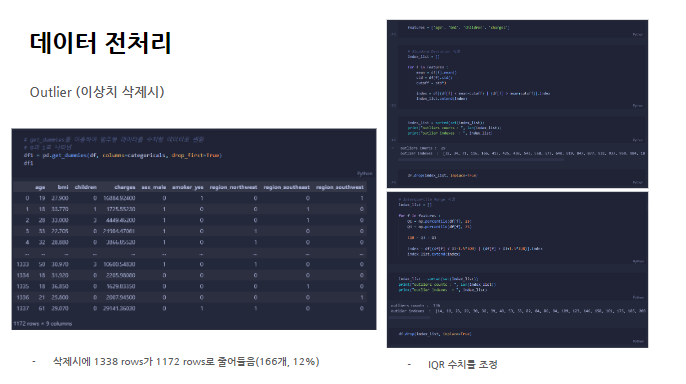Select the top-right standard deviation code screenshot
This screenshot has width=686, height=384.
[x=517, y=104]
